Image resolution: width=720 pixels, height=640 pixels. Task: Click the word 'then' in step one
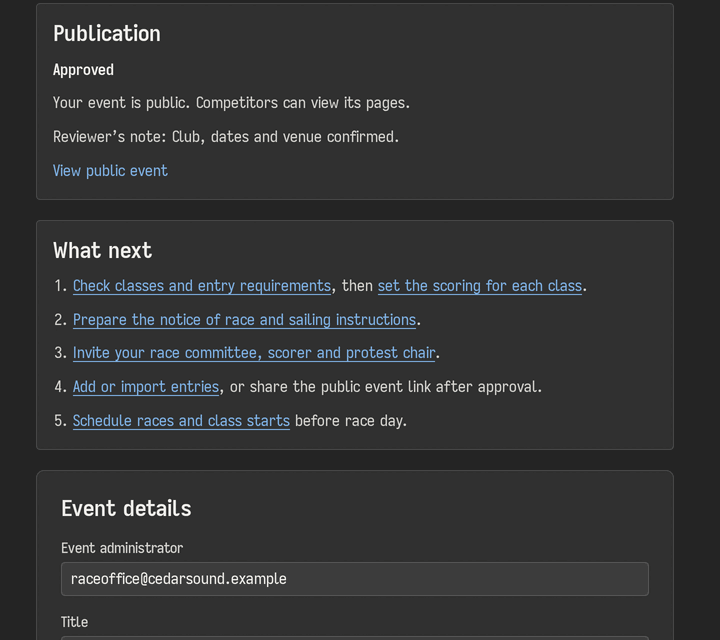357,286
